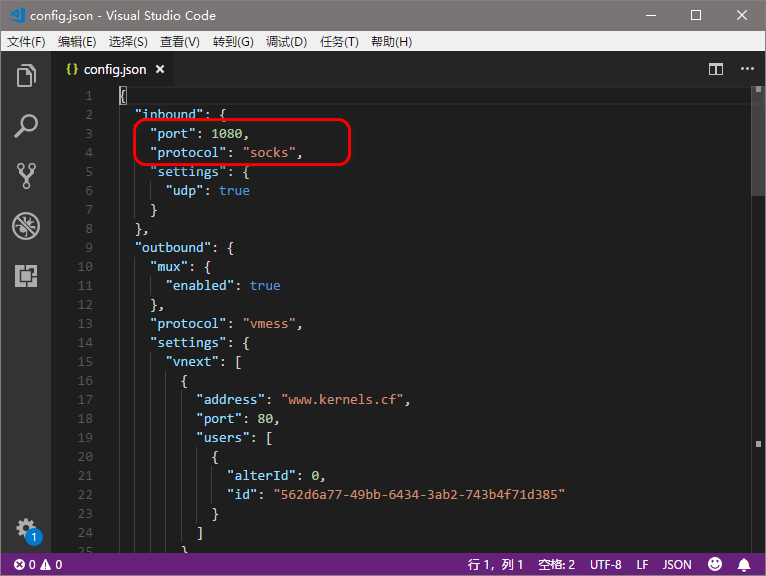The height and width of the screenshot is (576, 766).
Task: Click the UUID id value on line 22
Action: tap(419, 495)
